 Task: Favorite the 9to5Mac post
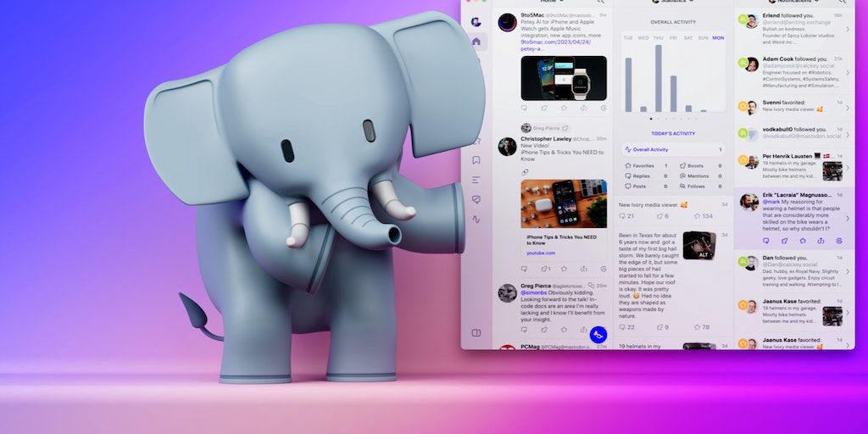click(x=564, y=108)
